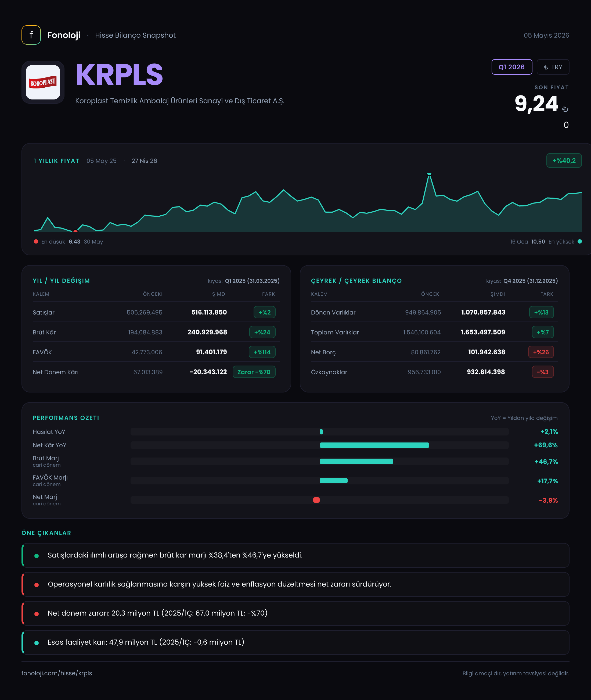Click the 1 YILLIK FIYAT chart title
Screen dimensions: 591x700
[57, 160]
